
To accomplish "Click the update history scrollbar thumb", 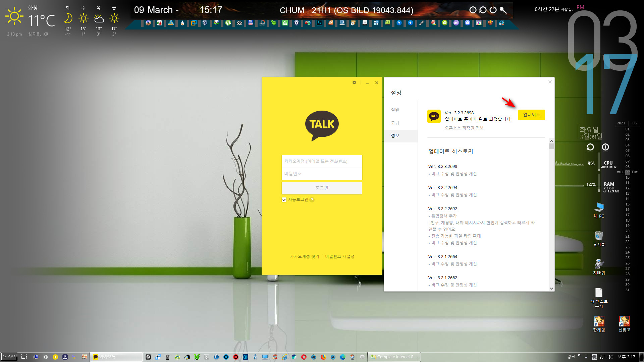I will tap(551, 146).
